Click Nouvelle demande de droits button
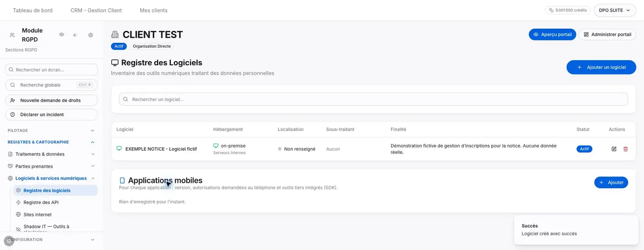 coord(52,100)
